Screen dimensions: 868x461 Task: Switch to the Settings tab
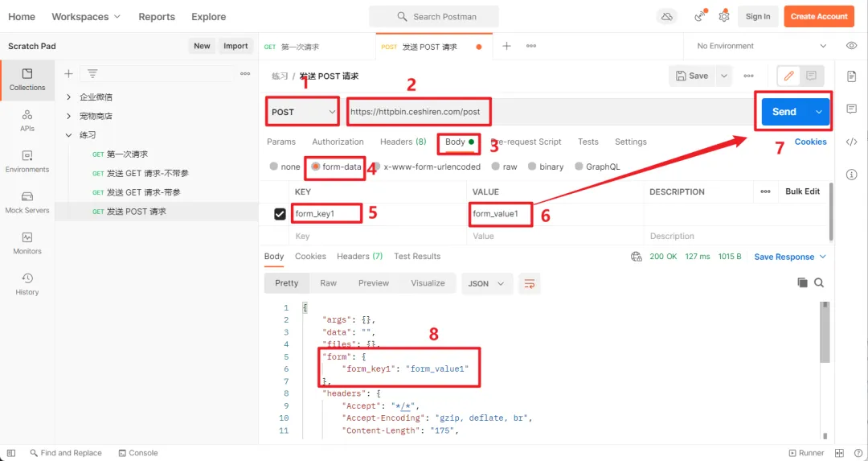tap(631, 142)
